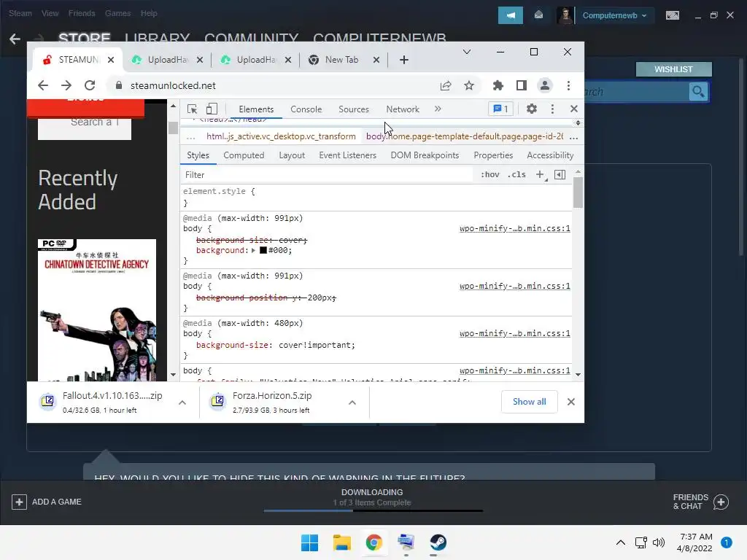The width and height of the screenshot is (747, 560).
Task: Open DevTools three-dot customize menu
Action: point(552,109)
